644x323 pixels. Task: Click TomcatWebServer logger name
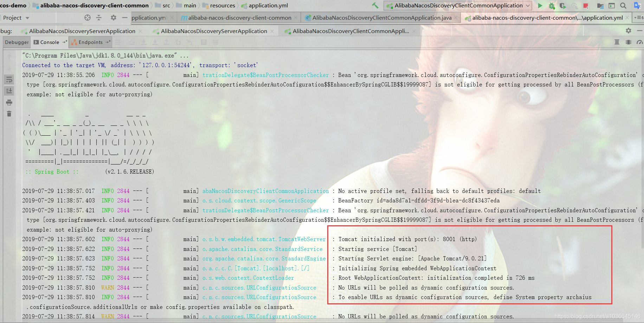click(264, 239)
